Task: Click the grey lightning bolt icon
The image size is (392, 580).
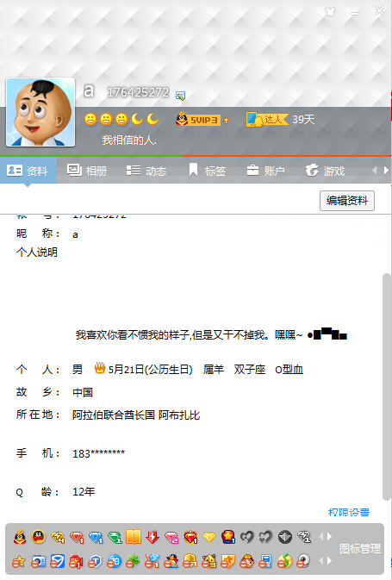Action: (x=304, y=537)
